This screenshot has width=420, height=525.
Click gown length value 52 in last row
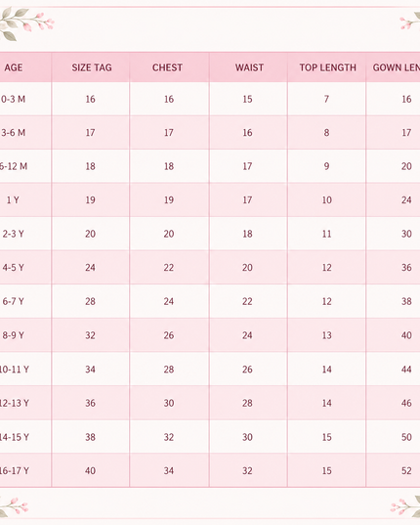coord(406,471)
